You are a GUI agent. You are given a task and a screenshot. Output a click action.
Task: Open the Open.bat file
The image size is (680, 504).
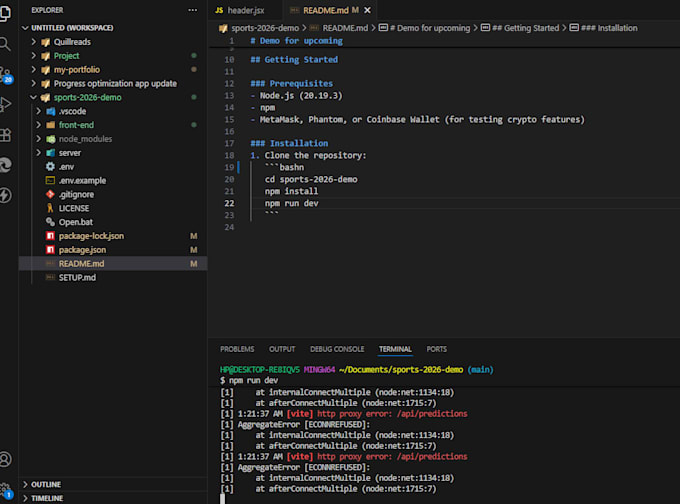click(x=75, y=222)
